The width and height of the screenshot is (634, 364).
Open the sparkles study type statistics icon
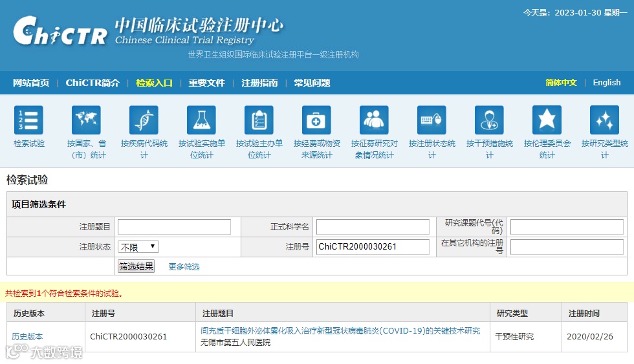[x=604, y=120]
